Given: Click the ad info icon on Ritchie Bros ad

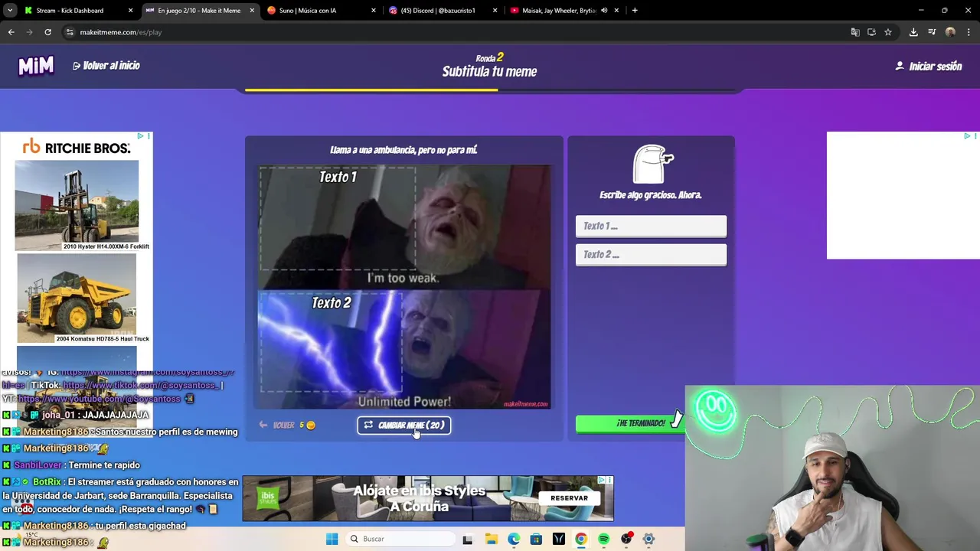Looking at the screenshot, I should coord(140,136).
